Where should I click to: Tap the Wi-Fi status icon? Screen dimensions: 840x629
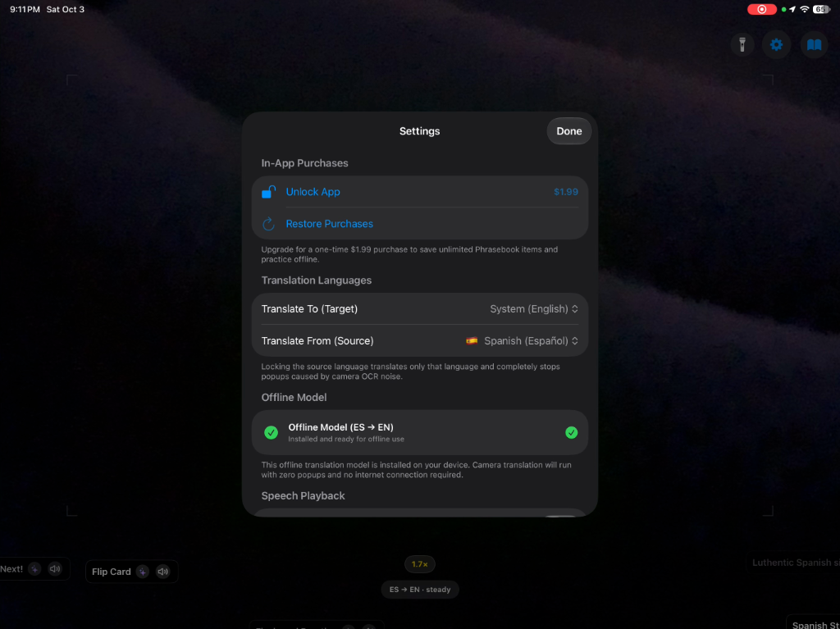[x=804, y=9]
